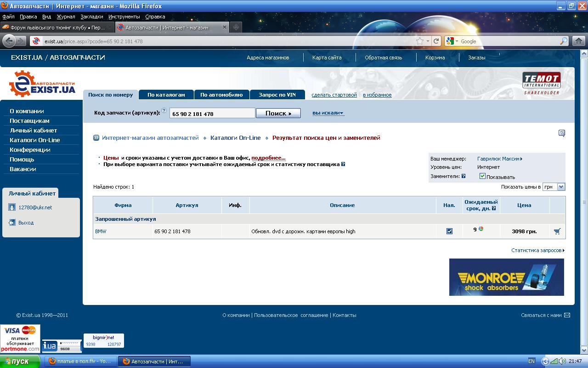
Task: Click the part code input field
Action: pos(212,113)
